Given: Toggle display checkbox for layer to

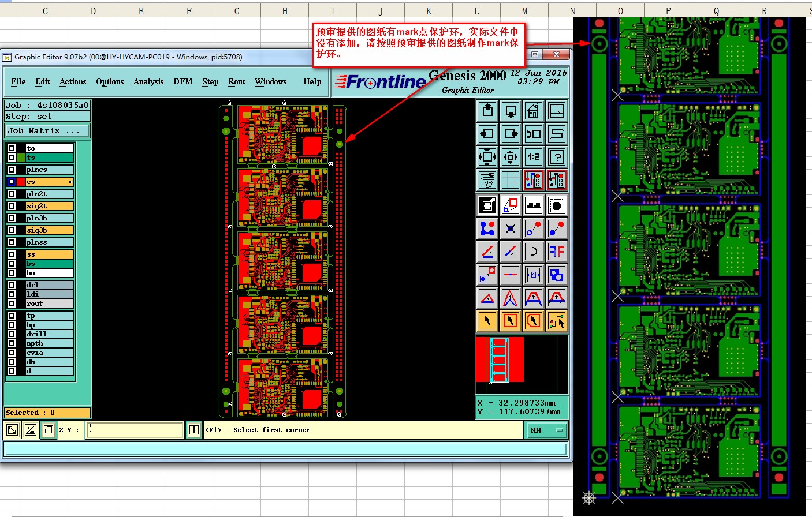Looking at the screenshot, I should click(x=12, y=148).
